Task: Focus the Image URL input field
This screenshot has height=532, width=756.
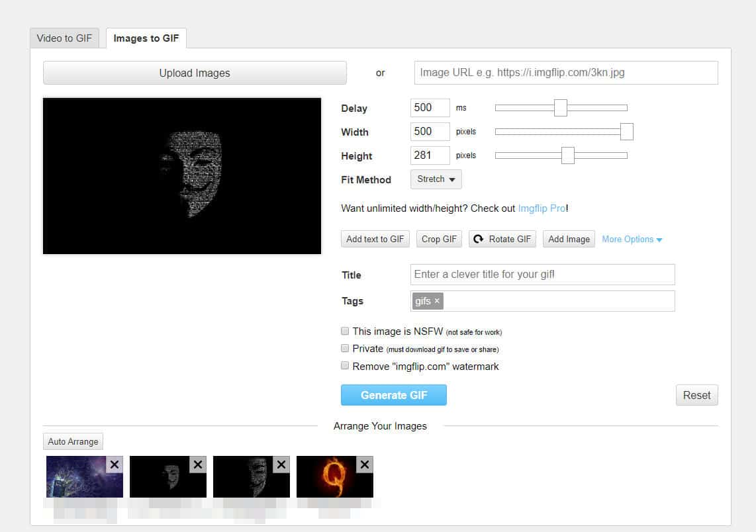Action: coord(566,73)
